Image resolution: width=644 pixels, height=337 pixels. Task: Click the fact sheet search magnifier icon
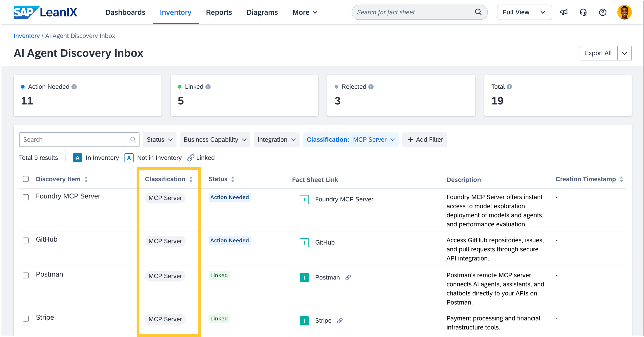[478, 12]
